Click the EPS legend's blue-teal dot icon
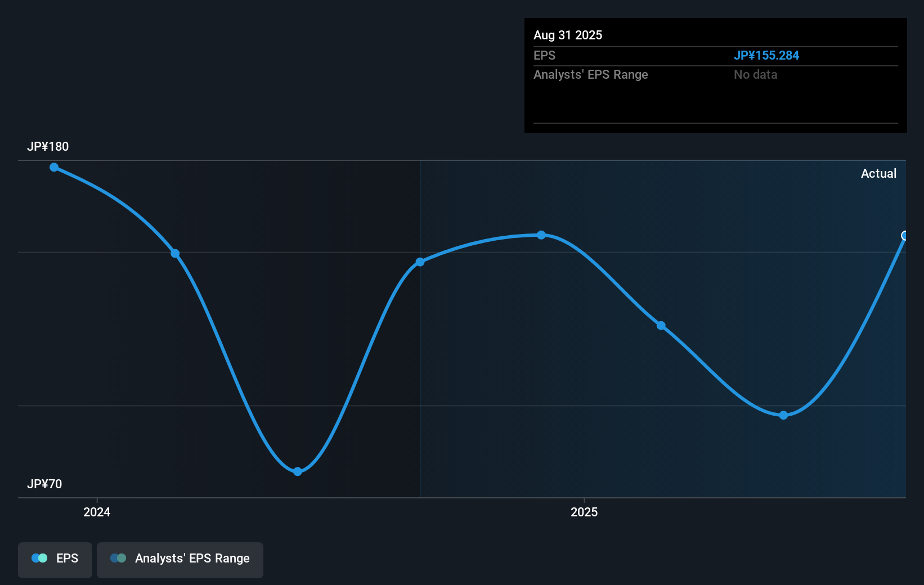The image size is (924, 585). 39,558
